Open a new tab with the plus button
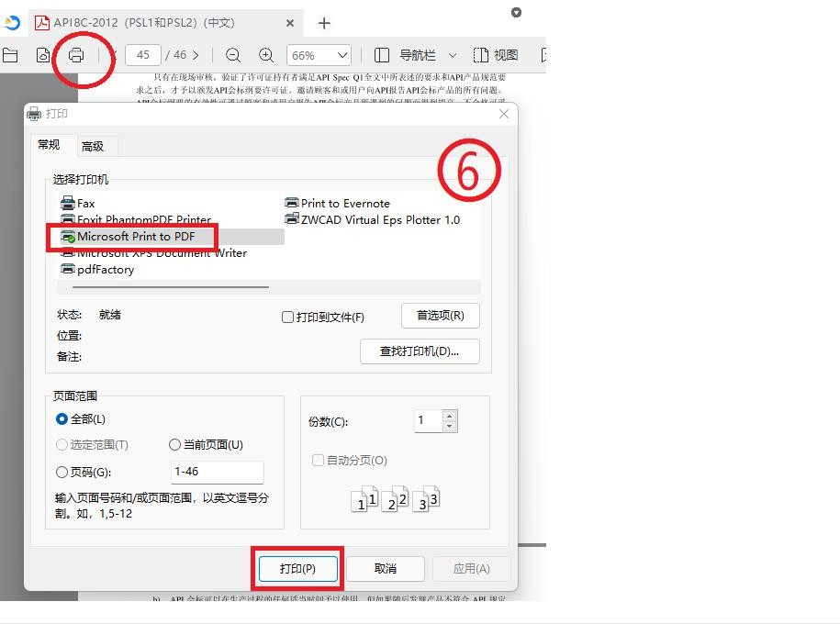The width and height of the screenshot is (840, 624). click(x=324, y=23)
